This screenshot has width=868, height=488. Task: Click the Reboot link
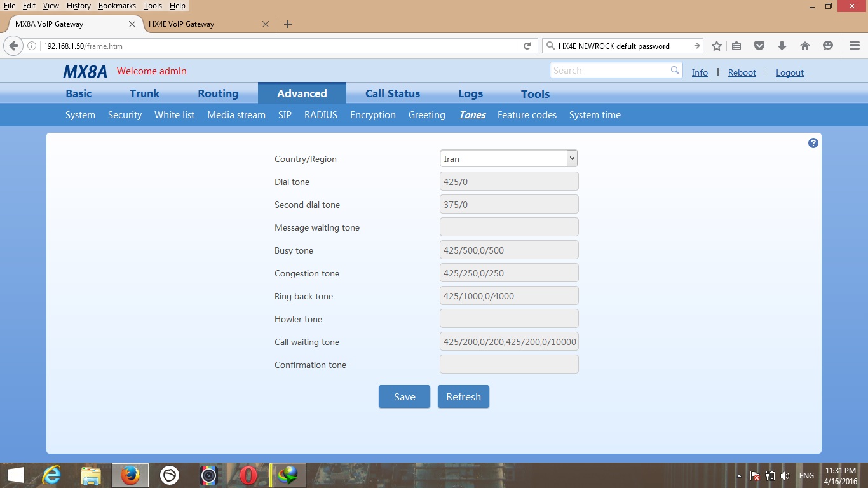coord(742,72)
